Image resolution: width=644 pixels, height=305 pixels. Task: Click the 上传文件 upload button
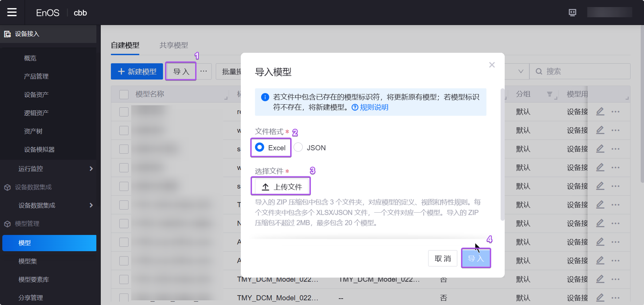tap(282, 187)
